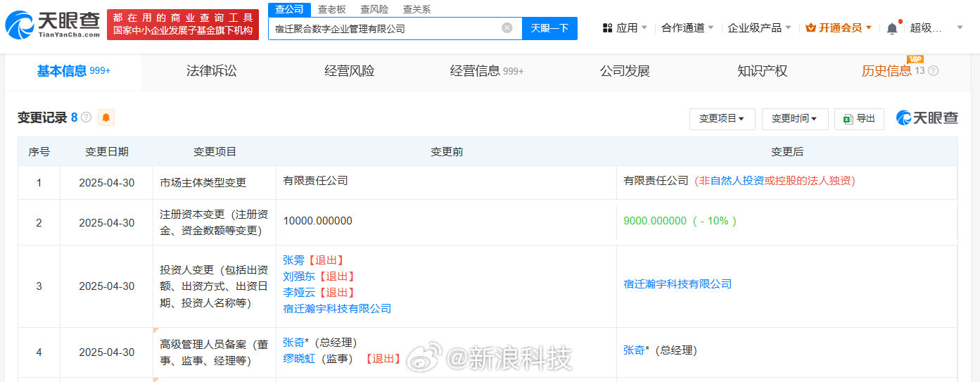This screenshot has width=980, height=382.
Task: Open 宿迁瀚宇科技有限公司 link in 变更后 column
Action: point(677,284)
